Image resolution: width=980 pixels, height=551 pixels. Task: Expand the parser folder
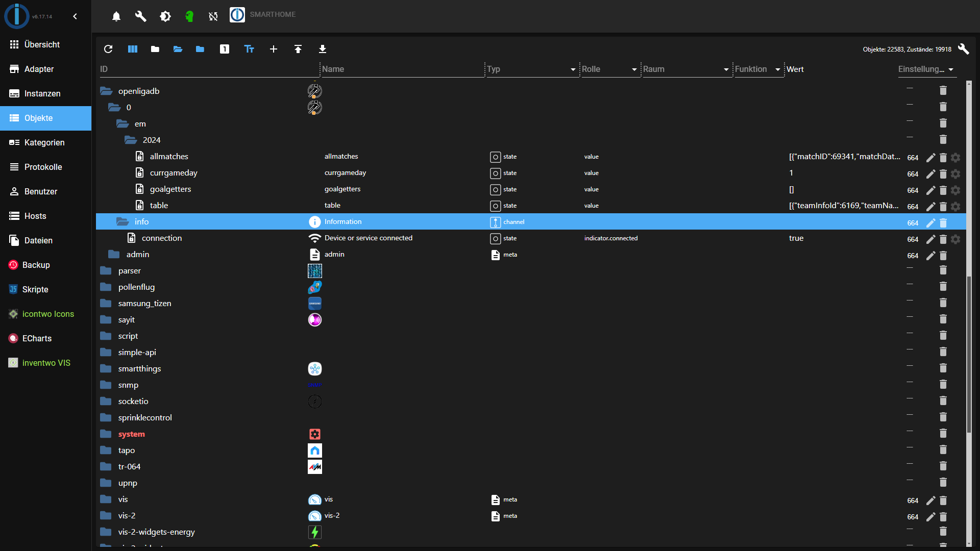pyautogui.click(x=106, y=270)
